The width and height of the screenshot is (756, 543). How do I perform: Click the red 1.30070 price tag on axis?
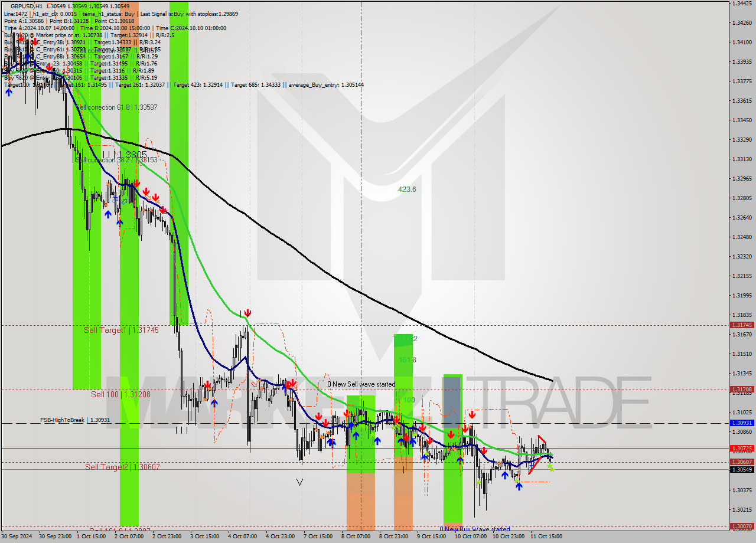742,526
